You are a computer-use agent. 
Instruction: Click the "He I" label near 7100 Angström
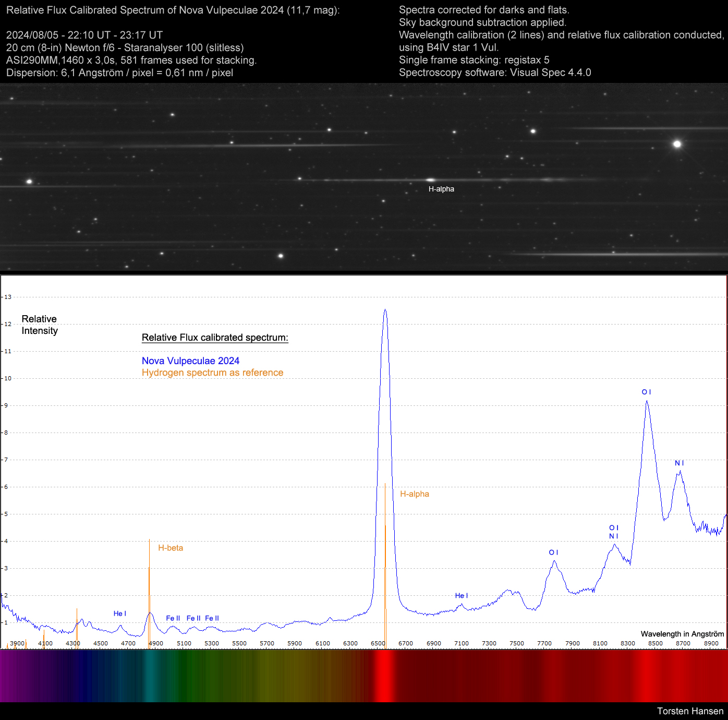(462, 595)
